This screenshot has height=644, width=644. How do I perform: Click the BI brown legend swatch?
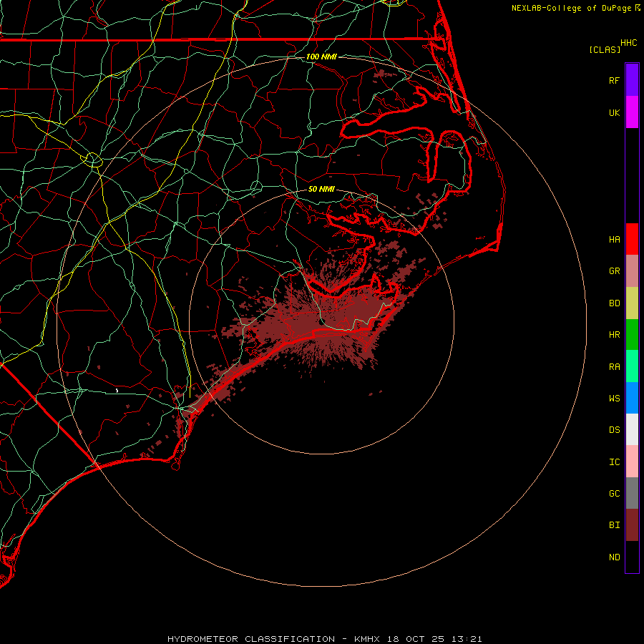point(632,525)
